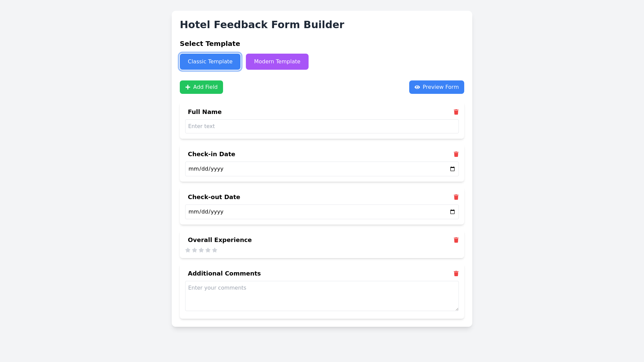This screenshot has height=362, width=644.
Task: Delete the Overall Experience field via trash icon
Action: [456, 240]
